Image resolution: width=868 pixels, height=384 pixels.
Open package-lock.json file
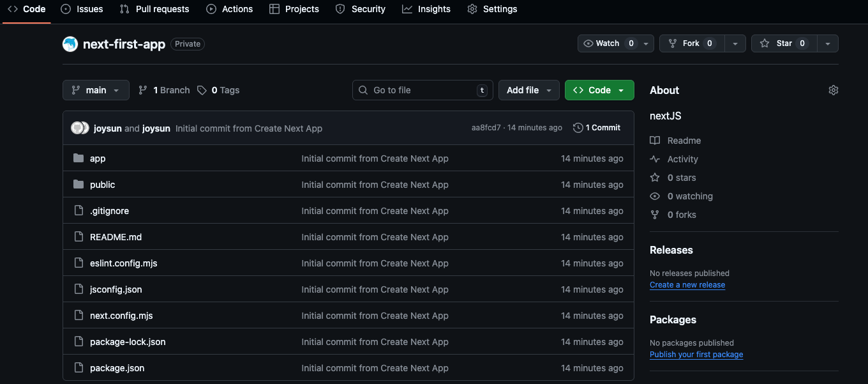pyautogui.click(x=128, y=342)
